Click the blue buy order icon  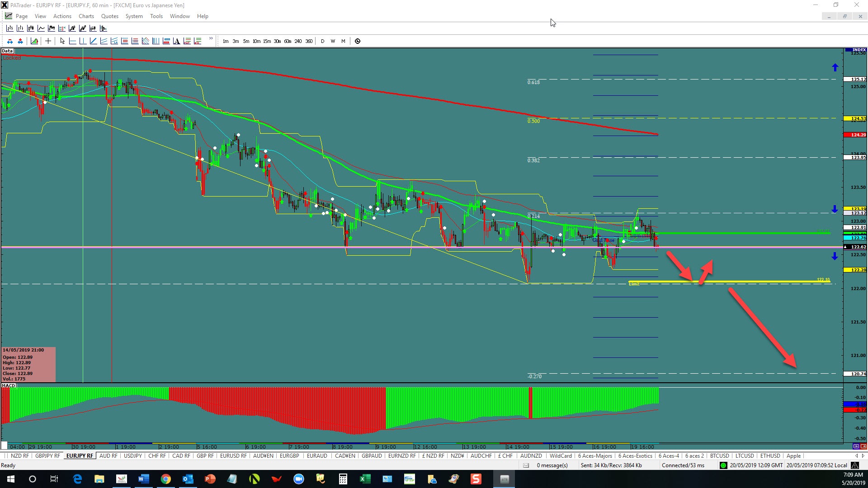[x=20, y=41]
